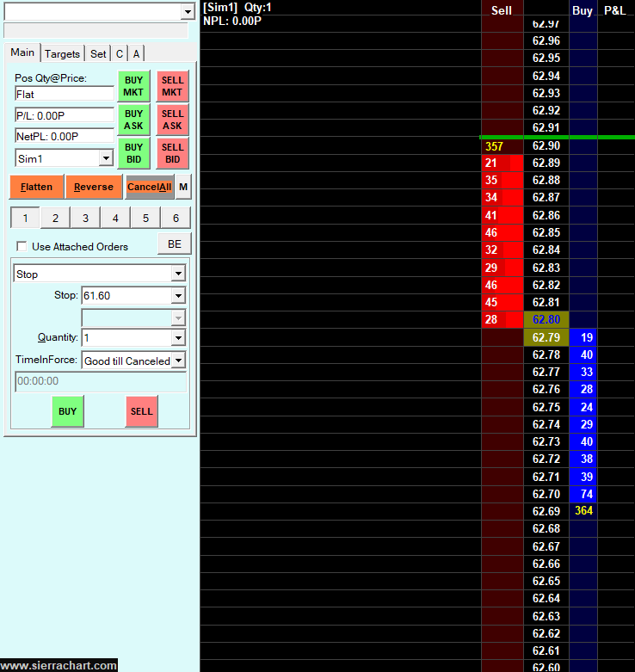Select quantity preset 6
Viewport: 635px width, 672px height.
click(x=176, y=219)
